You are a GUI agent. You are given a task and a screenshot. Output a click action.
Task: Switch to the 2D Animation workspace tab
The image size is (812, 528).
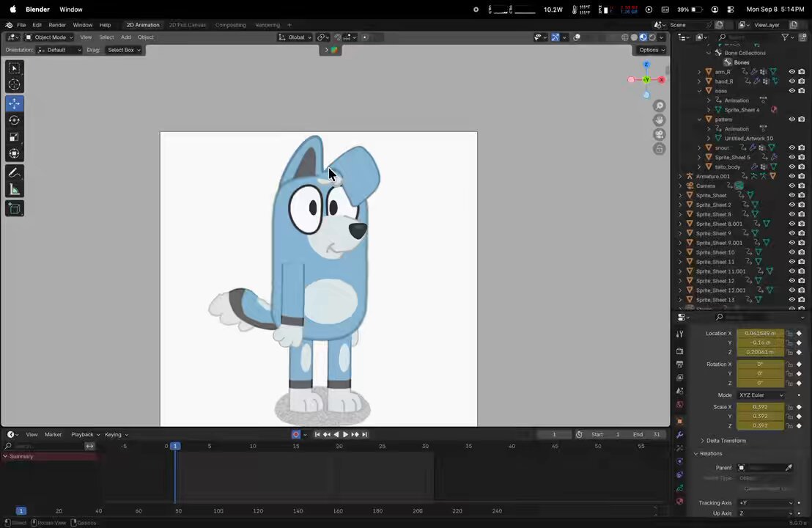pyautogui.click(x=143, y=25)
